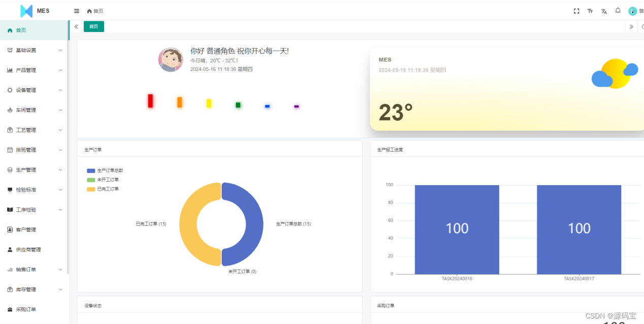Expand 设备管理 using its chevron
The width and height of the screenshot is (644, 324).
click(x=60, y=90)
